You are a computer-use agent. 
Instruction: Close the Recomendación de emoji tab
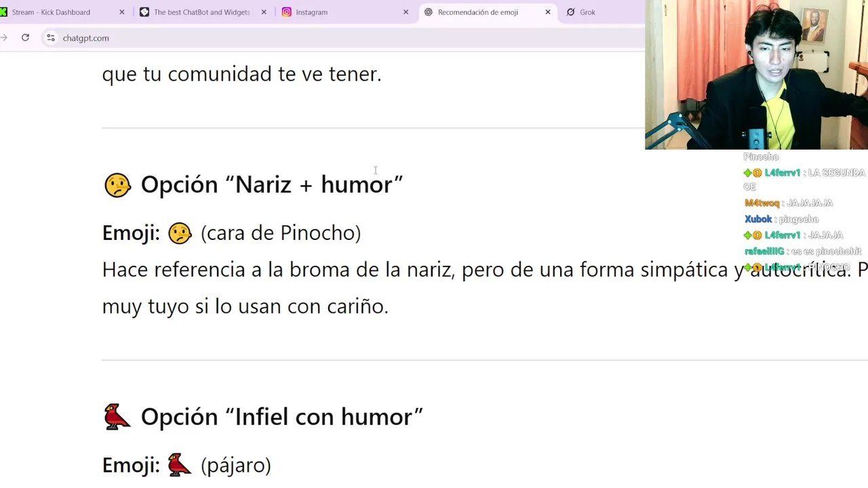[x=548, y=12]
